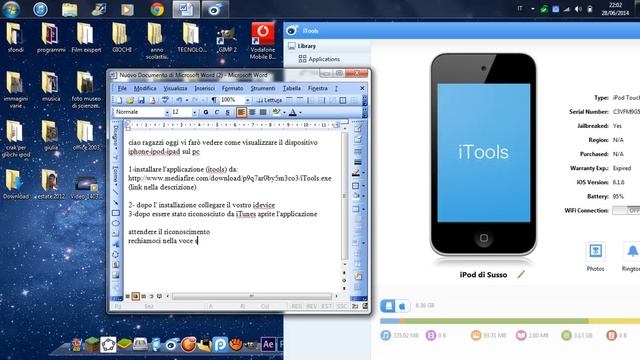Undo the last action in Word
The image size is (640, 360).
tap(179, 100)
